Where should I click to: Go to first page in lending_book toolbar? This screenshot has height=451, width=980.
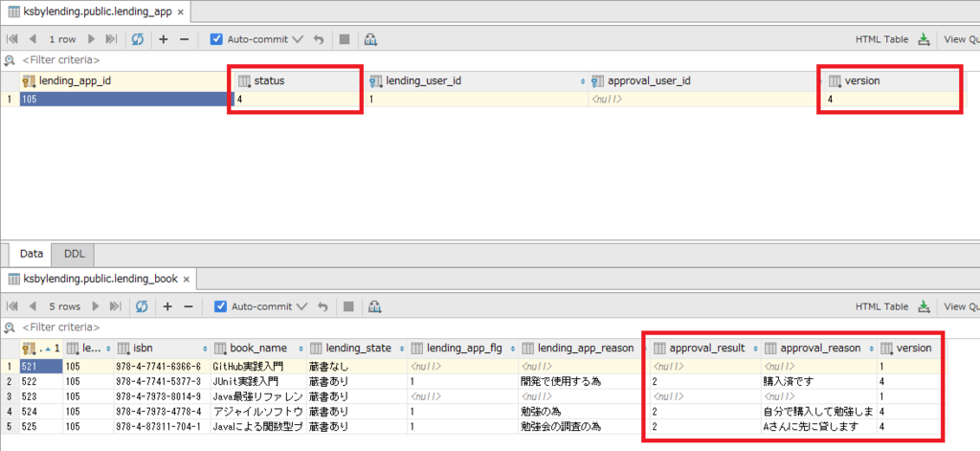click(11, 306)
